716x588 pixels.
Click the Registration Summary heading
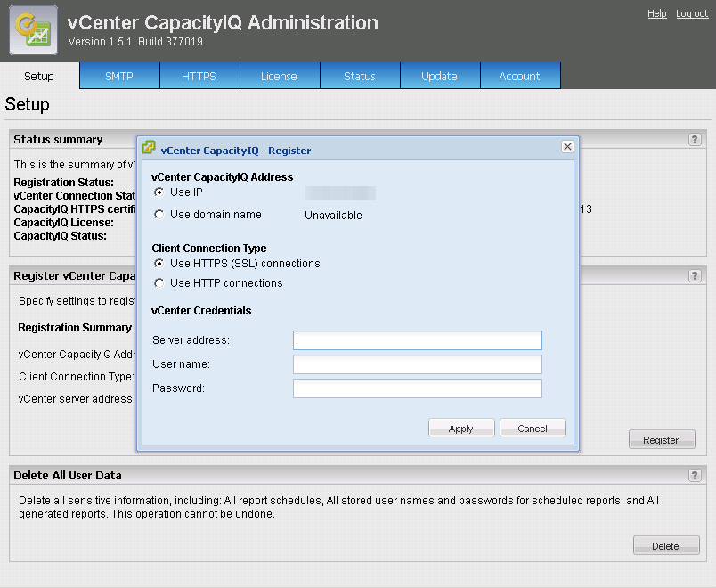[75, 328]
